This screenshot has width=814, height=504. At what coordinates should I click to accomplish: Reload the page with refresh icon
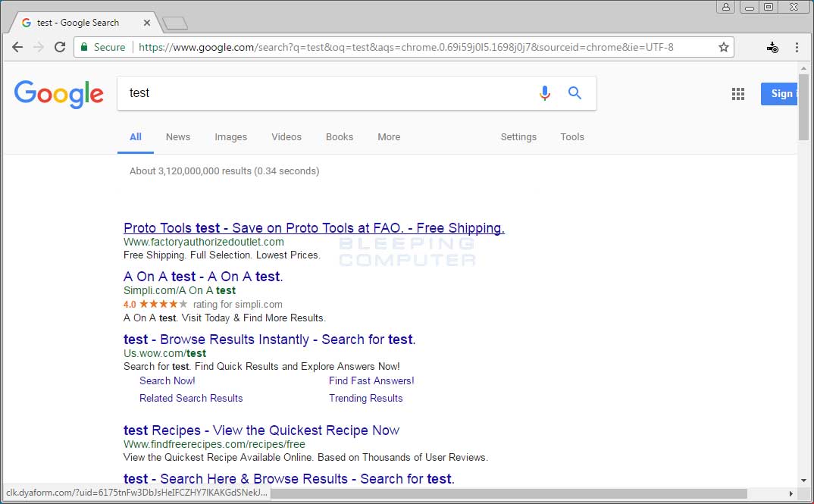[x=60, y=47]
